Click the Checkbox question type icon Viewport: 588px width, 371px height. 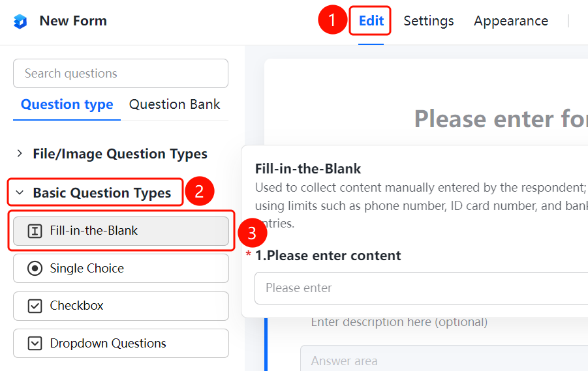click(35, 306)
